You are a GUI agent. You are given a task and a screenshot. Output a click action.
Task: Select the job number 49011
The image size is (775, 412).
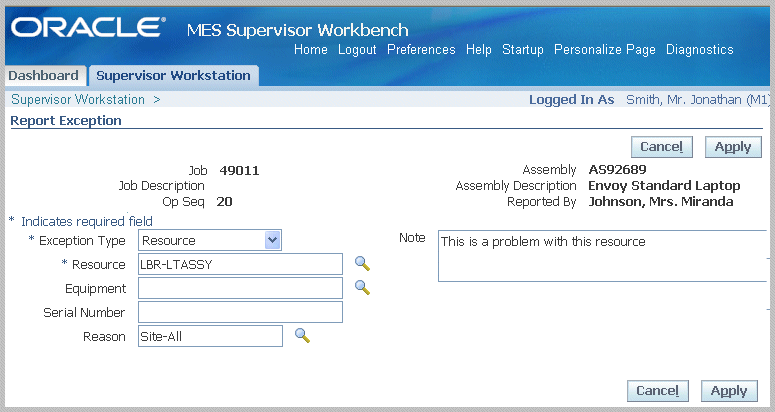239,170
